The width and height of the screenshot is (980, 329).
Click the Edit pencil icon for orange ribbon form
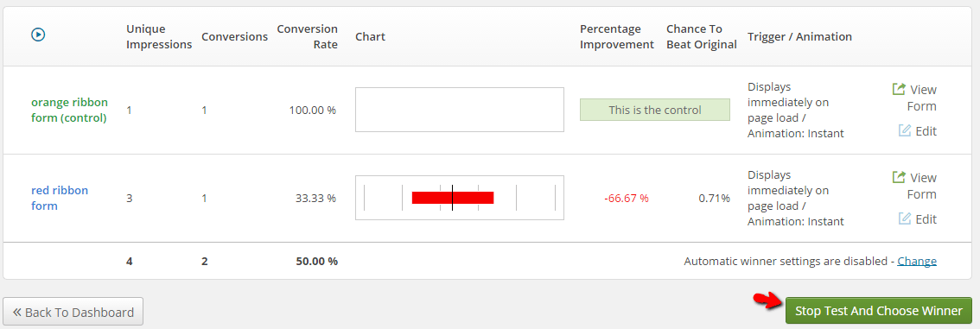[904, 130]
